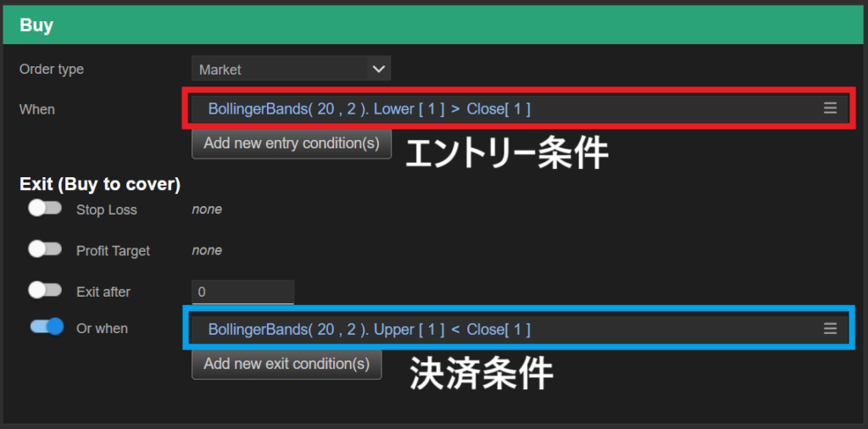Edit the BollingerBands Lower entry condition
This screenshot has height=429, width=868.
[x=369, y=109]
